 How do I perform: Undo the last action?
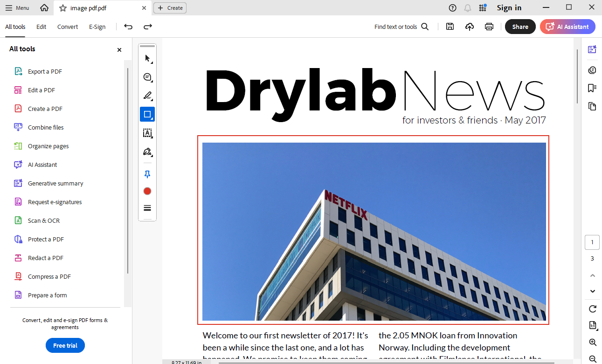click(x=128, y=27)
